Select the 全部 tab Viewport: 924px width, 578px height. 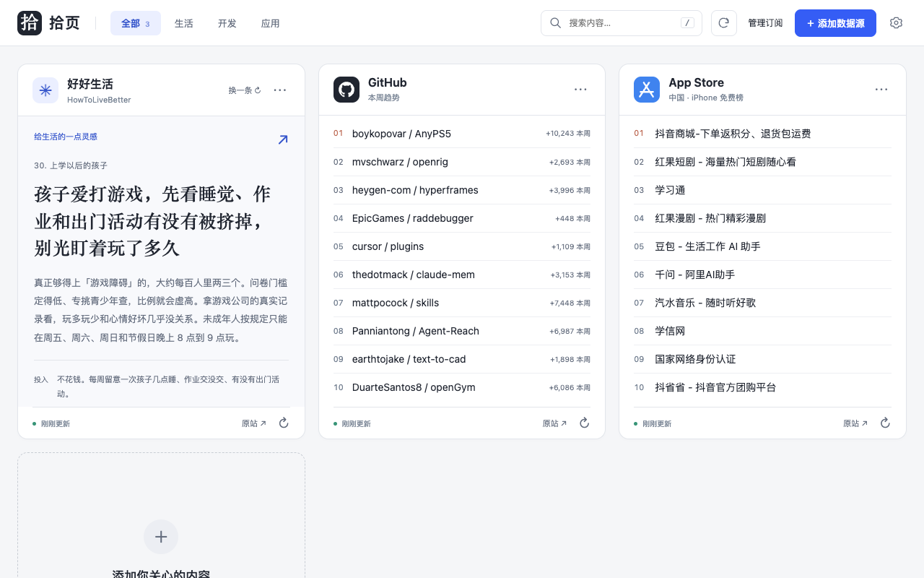tap(136, 23)
